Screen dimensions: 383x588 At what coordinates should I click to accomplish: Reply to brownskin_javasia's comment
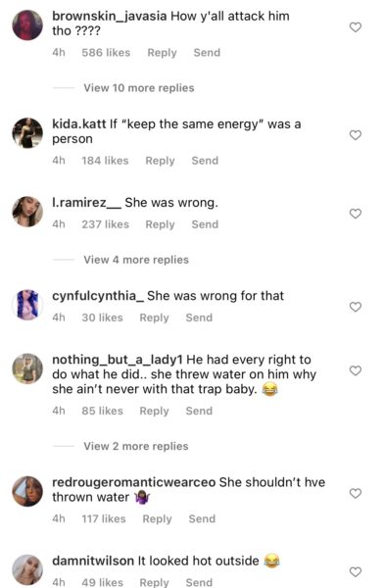(162, 53)
